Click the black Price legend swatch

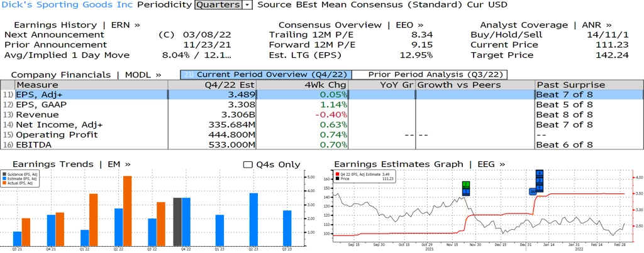338,179
